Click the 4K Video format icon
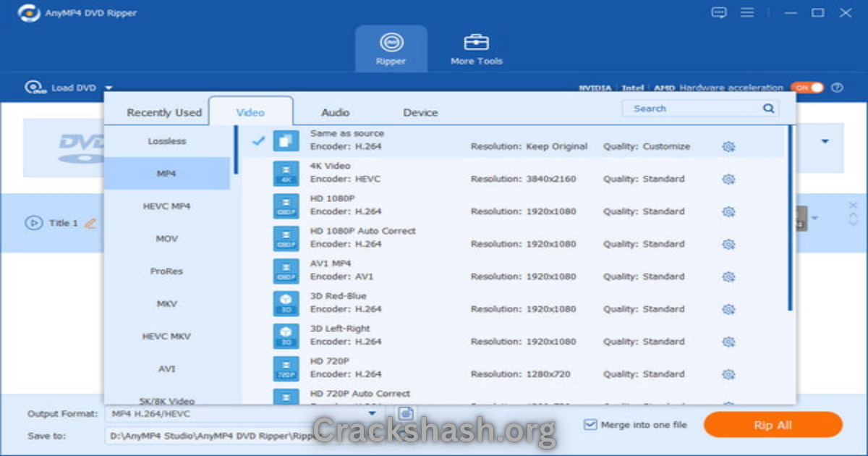 [x=286, y=173]
